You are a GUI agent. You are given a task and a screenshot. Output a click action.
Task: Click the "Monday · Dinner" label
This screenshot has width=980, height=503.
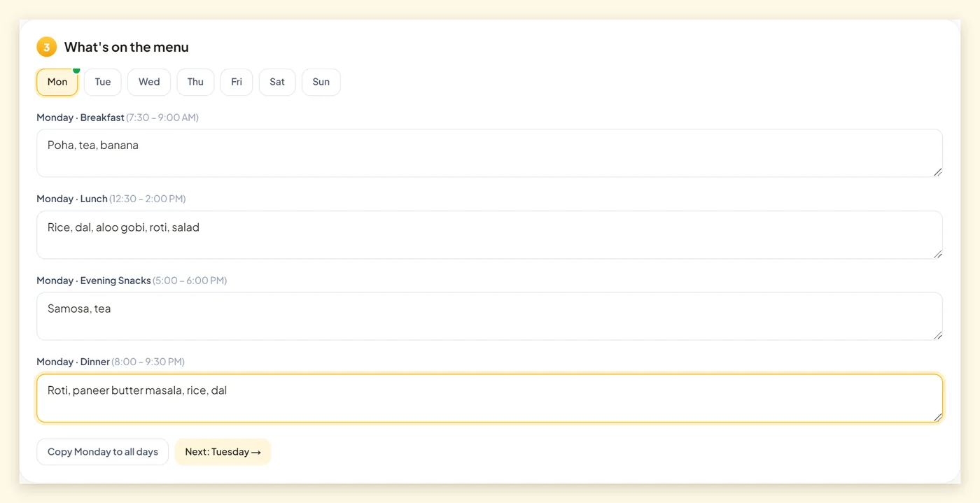coord(73,362)
